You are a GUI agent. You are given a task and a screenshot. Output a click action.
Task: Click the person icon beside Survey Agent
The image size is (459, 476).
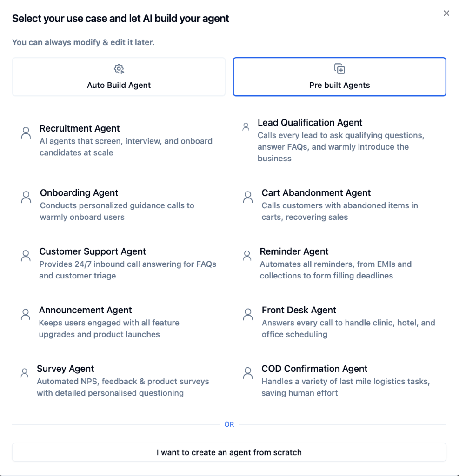(x=24, y=373)
